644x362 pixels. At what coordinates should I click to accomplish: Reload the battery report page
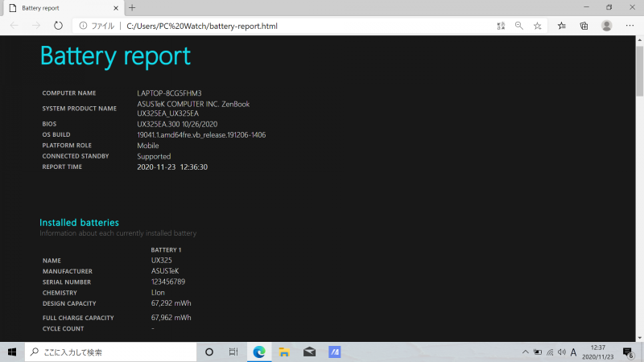(58, 26)
